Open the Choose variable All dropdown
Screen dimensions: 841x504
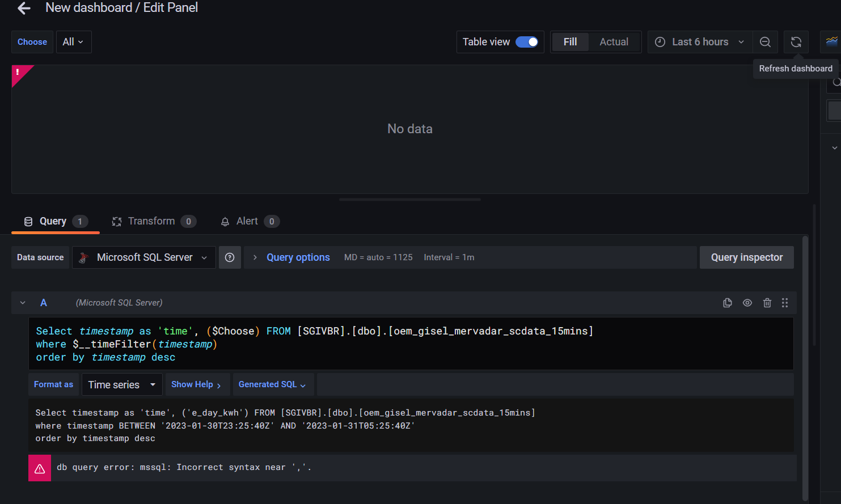click(73, 42)
